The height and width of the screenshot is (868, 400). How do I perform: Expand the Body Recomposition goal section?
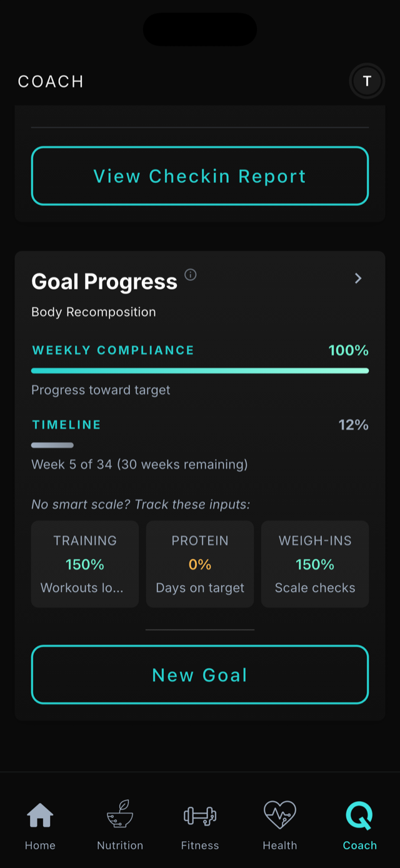tap(93, 312)
